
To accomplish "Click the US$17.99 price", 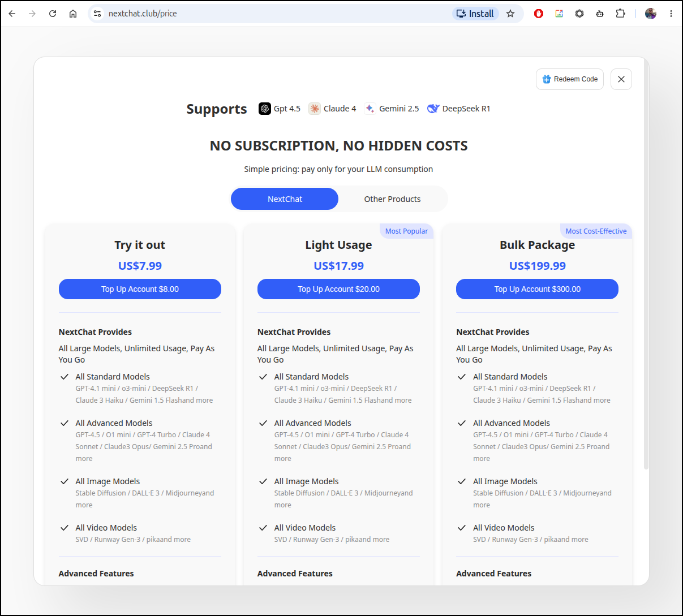I will [x=338, y=266].
